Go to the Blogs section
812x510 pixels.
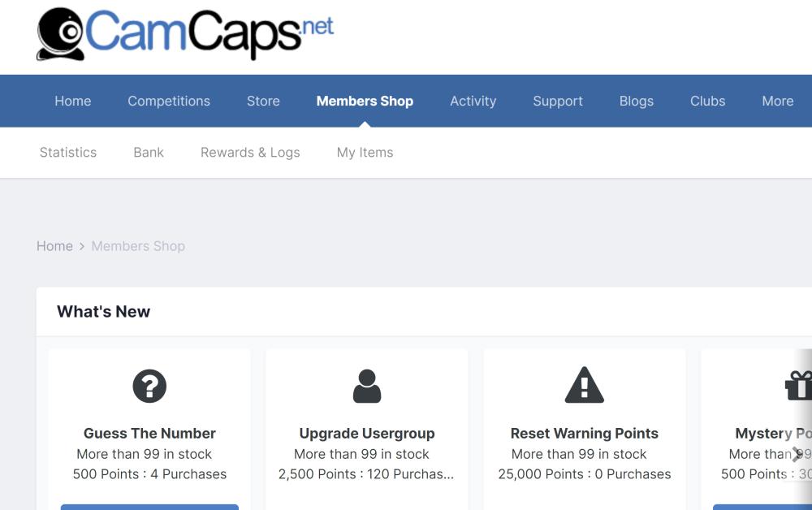pyautogui.click(x=637, y=102)
